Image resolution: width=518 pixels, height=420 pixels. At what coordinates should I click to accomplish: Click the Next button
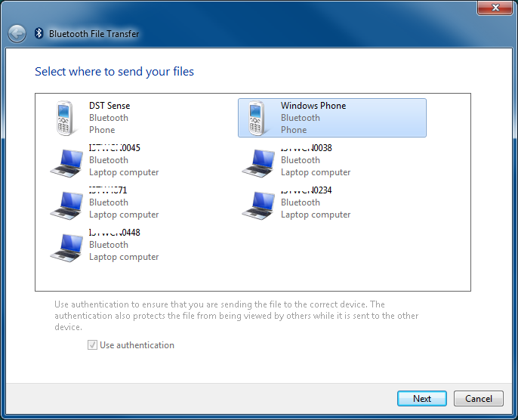point(422,399)
